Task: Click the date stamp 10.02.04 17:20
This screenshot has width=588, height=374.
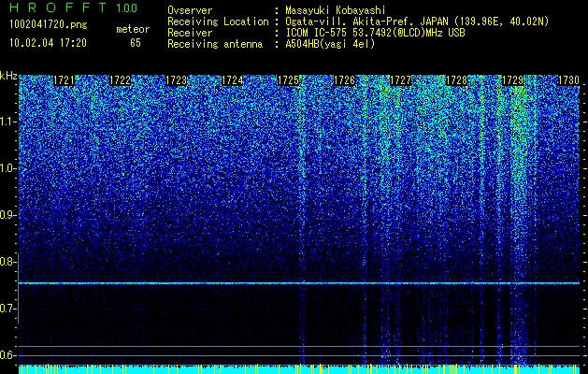Action: 48,43
